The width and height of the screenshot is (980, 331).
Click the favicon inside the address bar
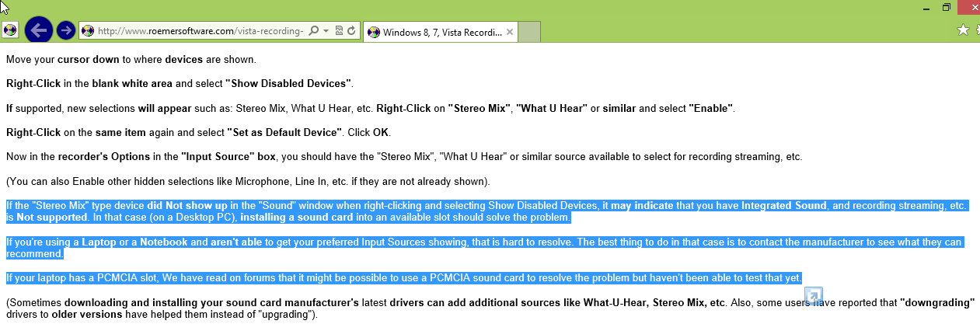[88, 31]
